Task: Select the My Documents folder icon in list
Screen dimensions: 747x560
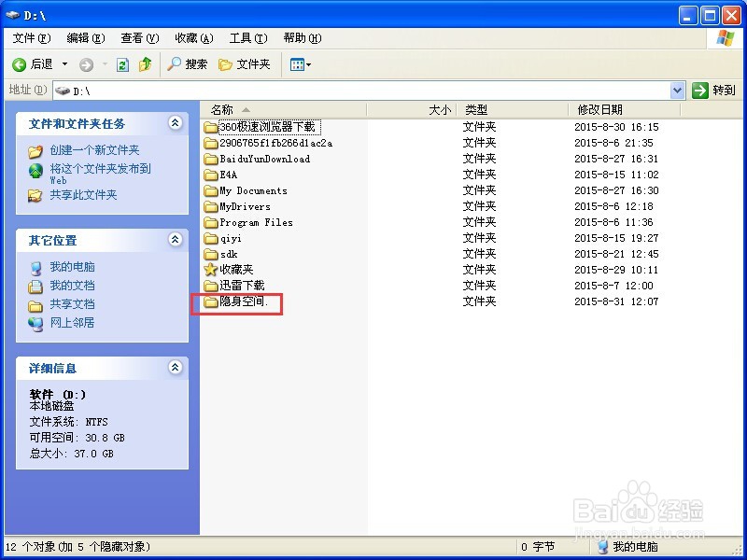Action: coord(211,191)
